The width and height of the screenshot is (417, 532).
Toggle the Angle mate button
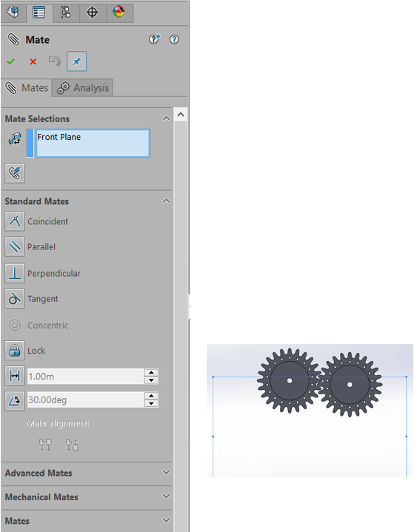pos(15,401)
